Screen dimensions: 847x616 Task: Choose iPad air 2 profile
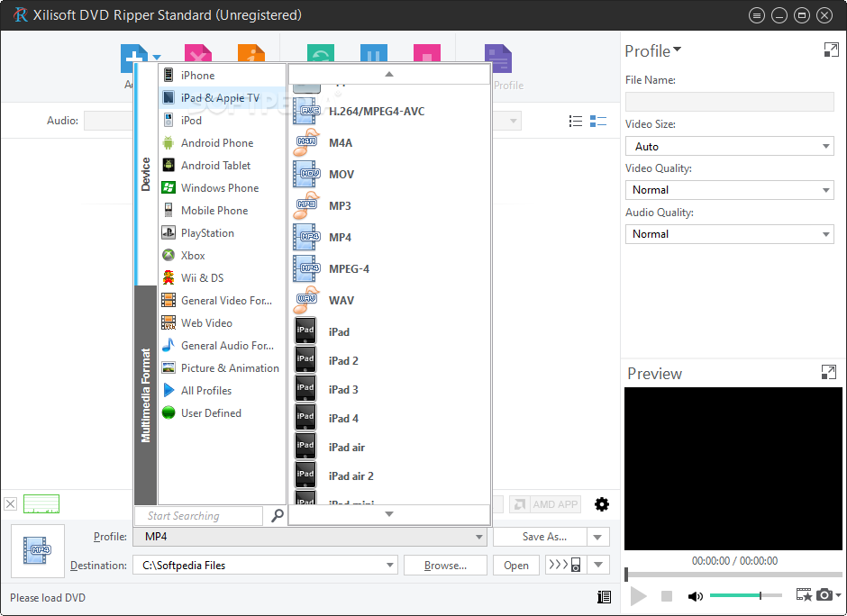tap(389, 476)
